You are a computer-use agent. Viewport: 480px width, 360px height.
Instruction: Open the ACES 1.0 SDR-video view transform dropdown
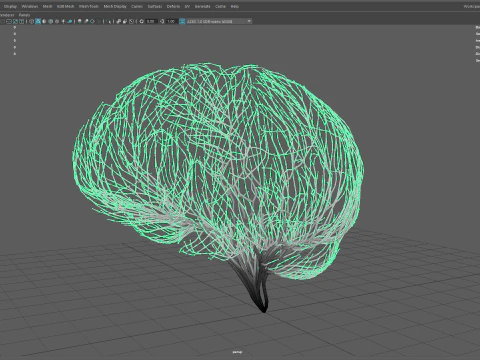click(219, 21)
